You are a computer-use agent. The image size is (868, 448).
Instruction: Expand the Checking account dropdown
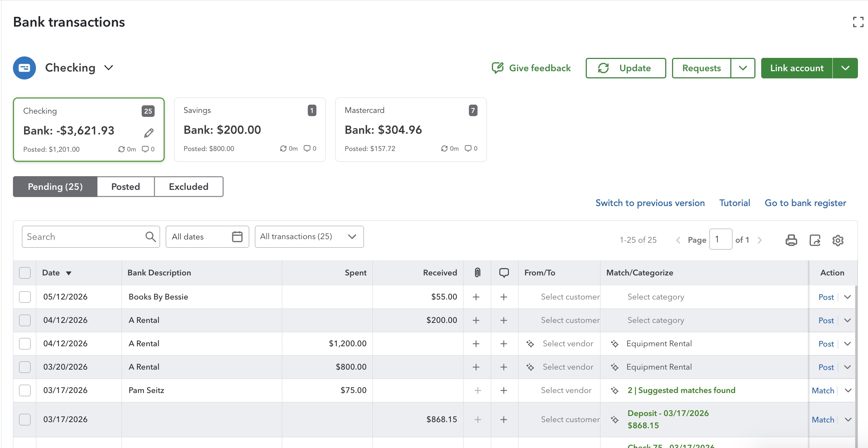(x=109, y=68)
